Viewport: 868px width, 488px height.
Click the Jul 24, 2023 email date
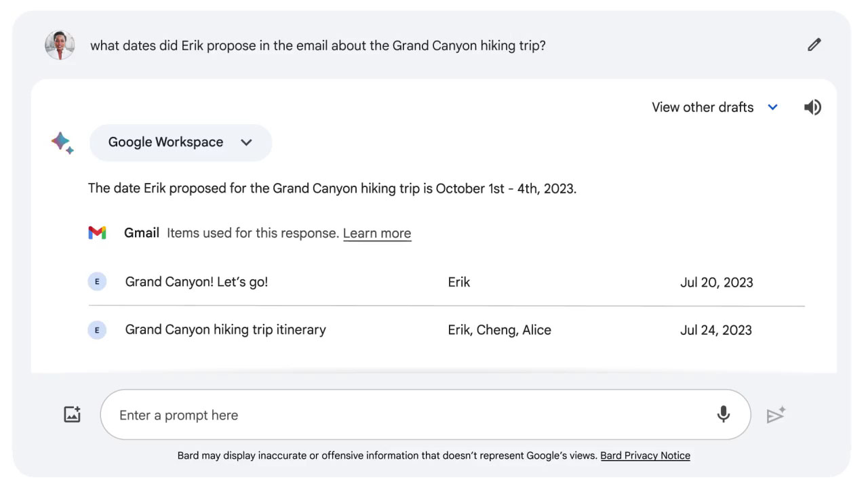[716, 330]
